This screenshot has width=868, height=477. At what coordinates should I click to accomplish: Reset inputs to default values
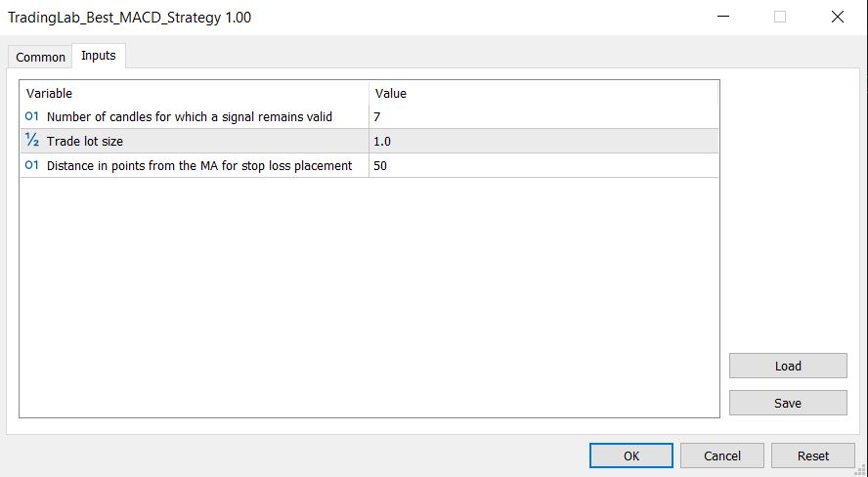[812, 455]
